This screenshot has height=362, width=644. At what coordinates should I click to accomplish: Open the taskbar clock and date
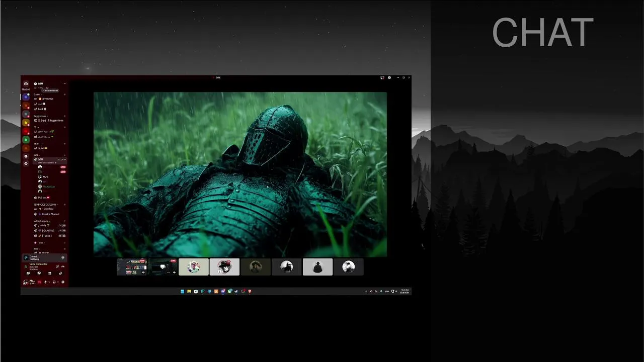coord(405,291)
